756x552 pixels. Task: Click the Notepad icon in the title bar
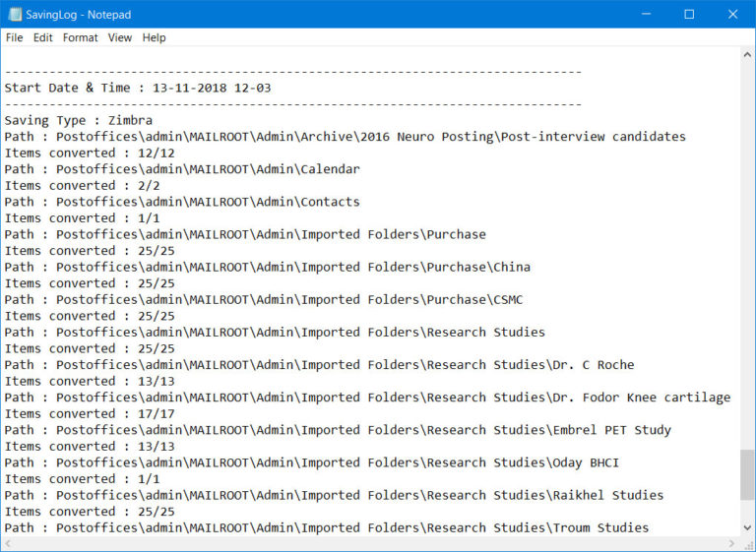coord(13,14)
